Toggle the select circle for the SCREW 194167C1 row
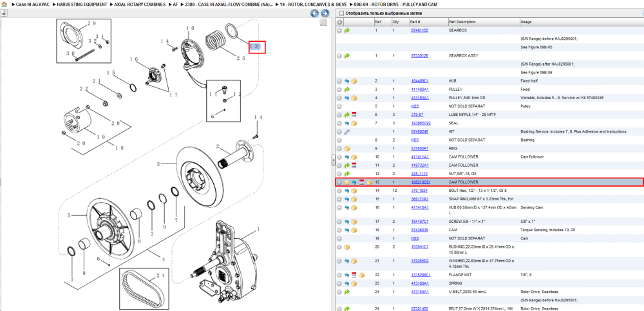 (339, 221)
